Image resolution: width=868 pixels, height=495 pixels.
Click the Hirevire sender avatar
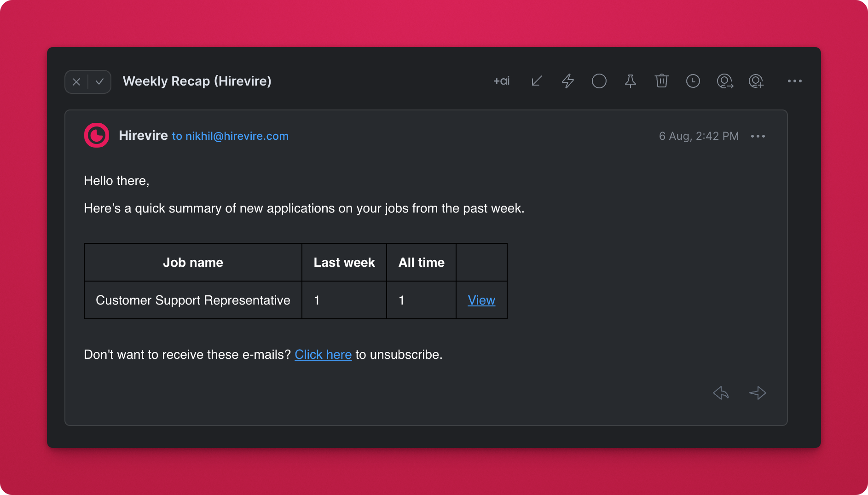tap(97, 136)
